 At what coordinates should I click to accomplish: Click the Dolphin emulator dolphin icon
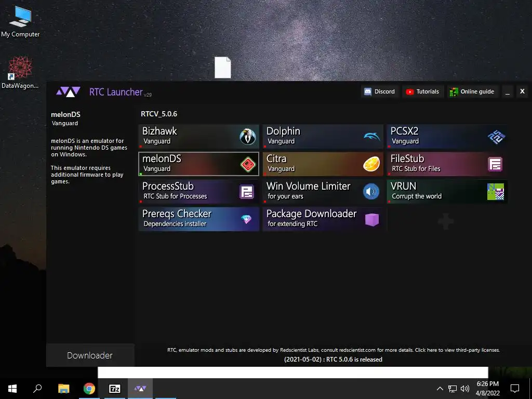[372, 137]
